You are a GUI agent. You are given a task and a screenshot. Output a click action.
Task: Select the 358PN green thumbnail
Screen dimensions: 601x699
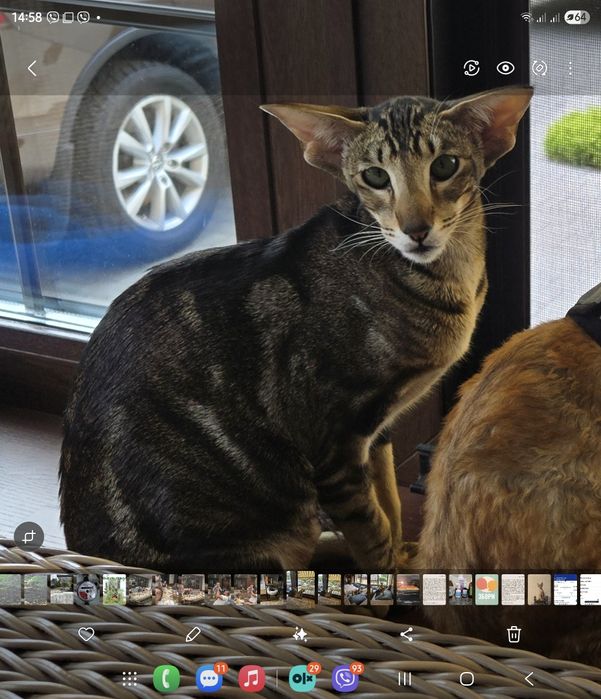coord(486,589)
